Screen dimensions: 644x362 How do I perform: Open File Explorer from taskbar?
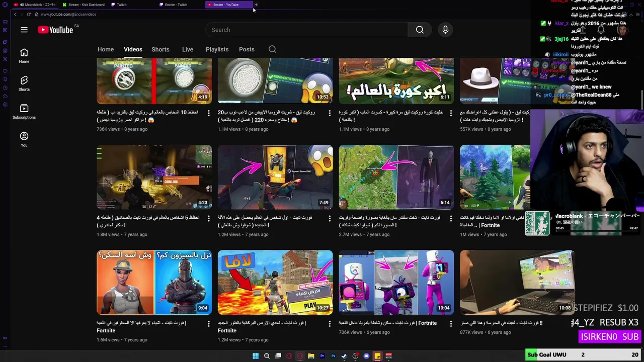(x=311, y=356)
